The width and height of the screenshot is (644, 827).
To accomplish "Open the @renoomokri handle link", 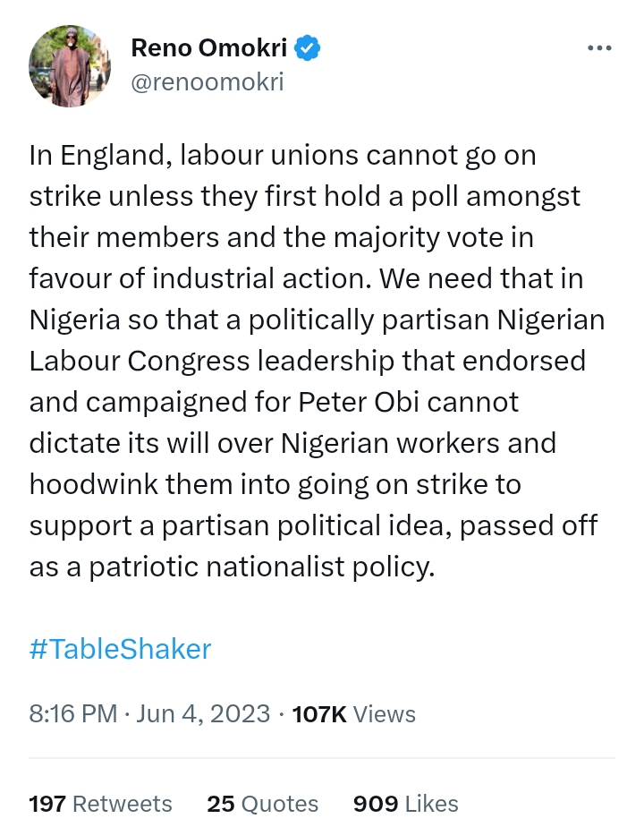I will 207,82.
